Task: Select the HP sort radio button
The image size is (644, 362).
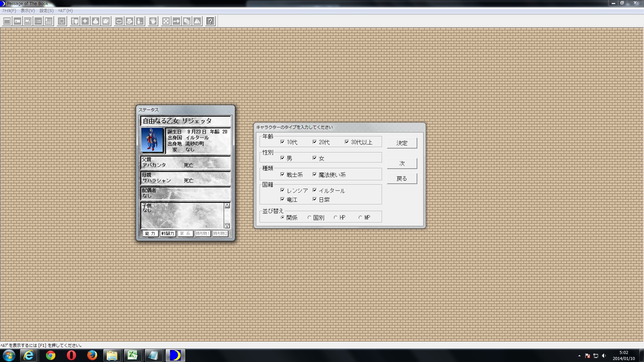Action: pyautogui.click(x=335, y=218)
